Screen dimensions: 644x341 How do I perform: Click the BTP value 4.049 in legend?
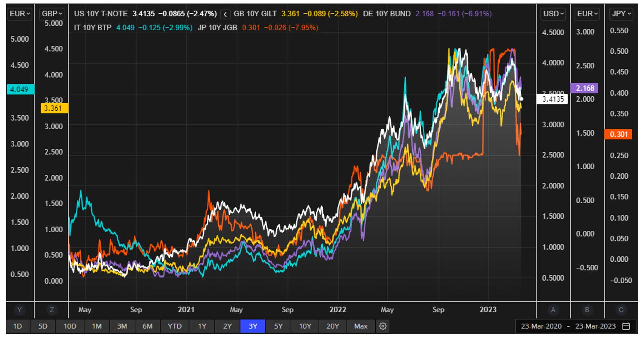pyautogui.click(x=125, y=28)
